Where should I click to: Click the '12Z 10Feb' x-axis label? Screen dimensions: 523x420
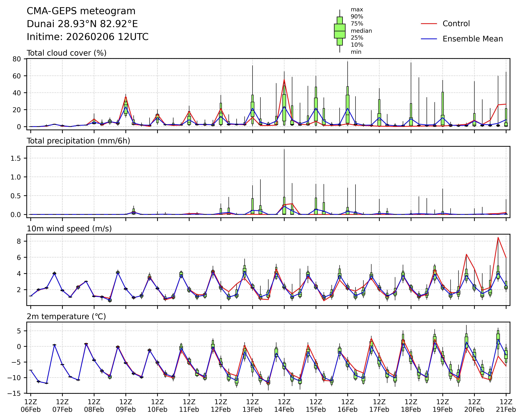click(157, 406)
